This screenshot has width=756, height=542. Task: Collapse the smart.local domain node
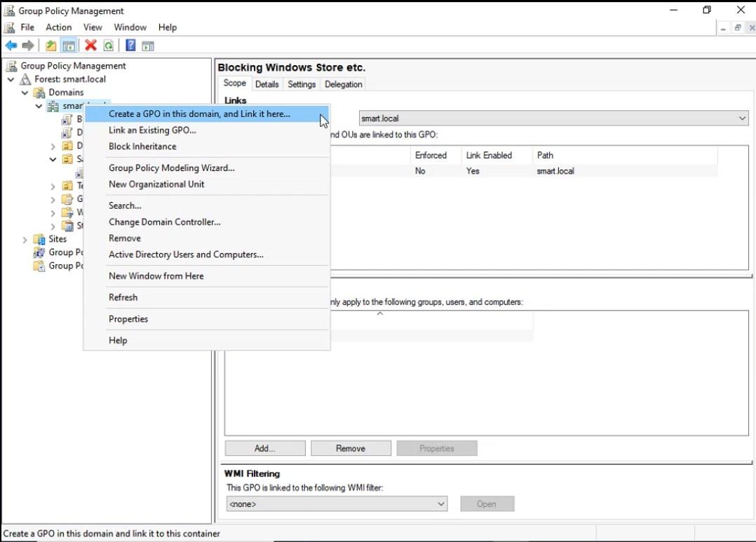39,106
